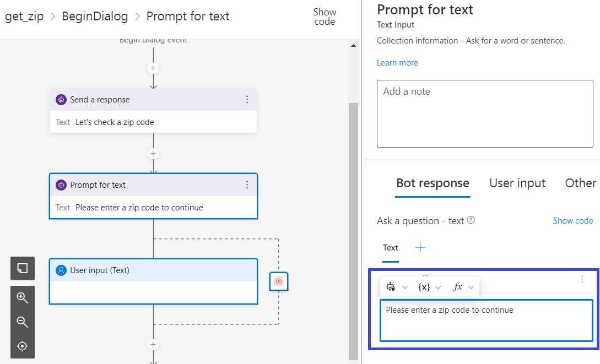Select the Bot response tab

(x=433, y=183)
